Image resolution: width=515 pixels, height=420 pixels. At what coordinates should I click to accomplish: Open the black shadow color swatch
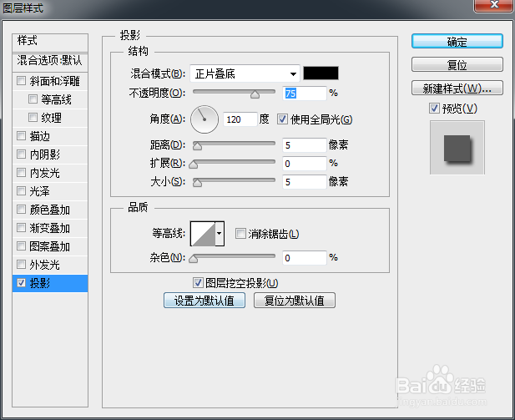coord(321,73)
